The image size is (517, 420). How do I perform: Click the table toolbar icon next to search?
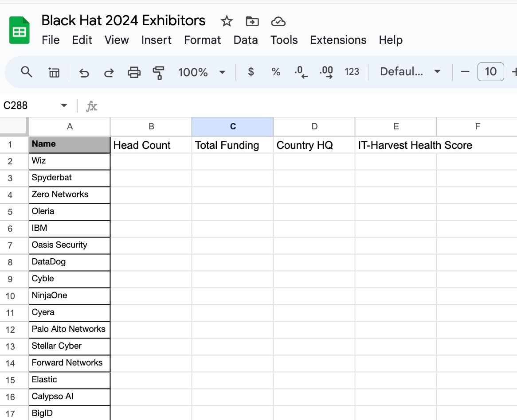click(x=54, y=72)
